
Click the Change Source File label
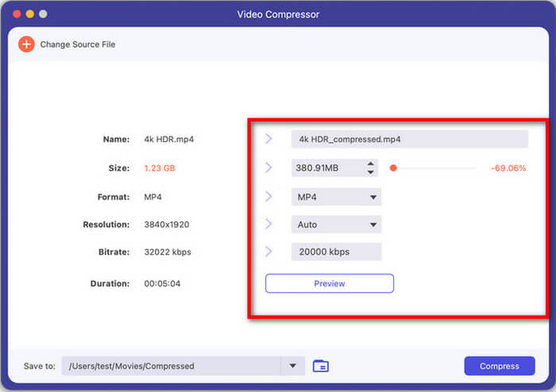coord(78,44)
